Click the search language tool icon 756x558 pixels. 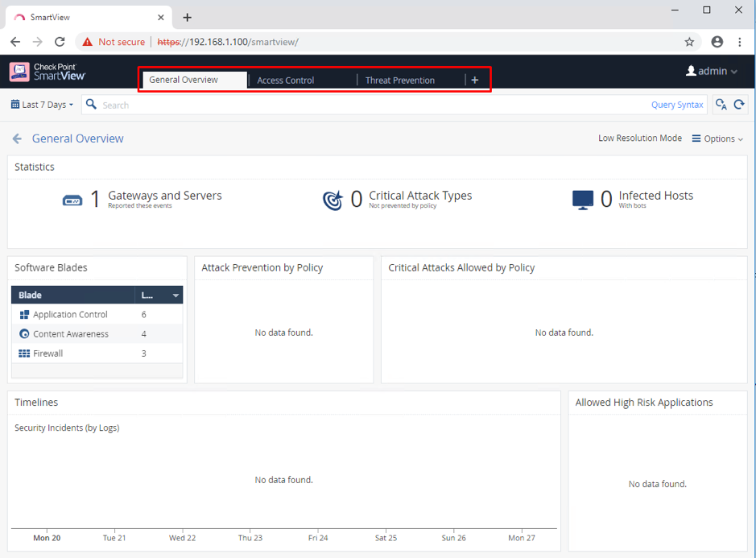pos(721,104)
